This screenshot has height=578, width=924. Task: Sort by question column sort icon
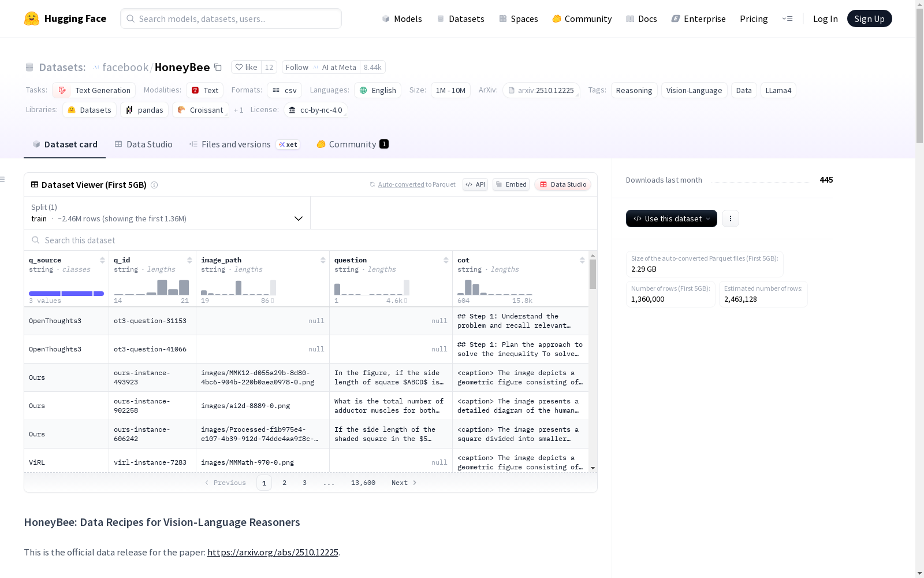click(446, 260)
